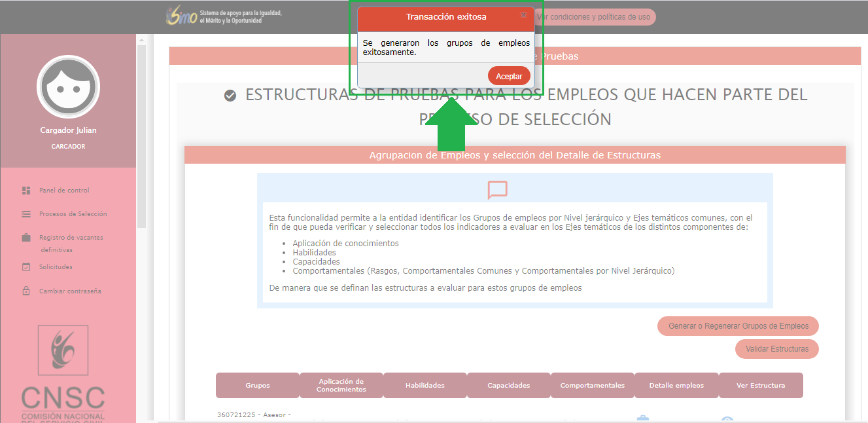This screenshot has height=423, width=868.
Task: Open Panel de control menu item
Action: [x=64, y=191]
